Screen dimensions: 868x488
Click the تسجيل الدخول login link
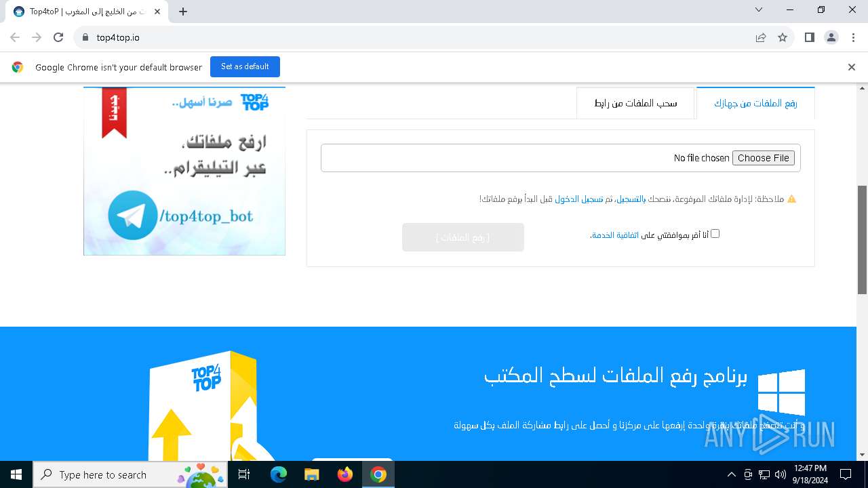[x=579, y=199]
